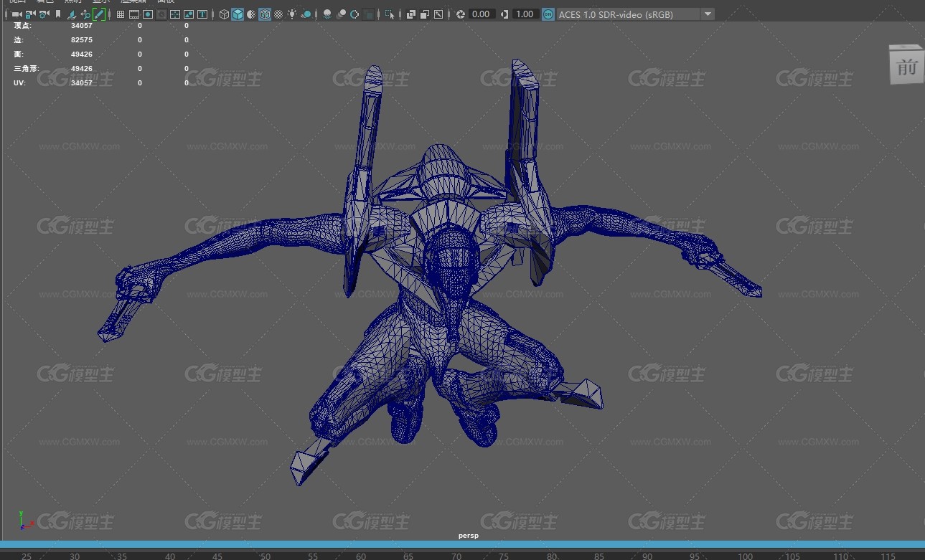Toggle Depth of Field icon
The image size is (925, 560).
coord(368,14)
